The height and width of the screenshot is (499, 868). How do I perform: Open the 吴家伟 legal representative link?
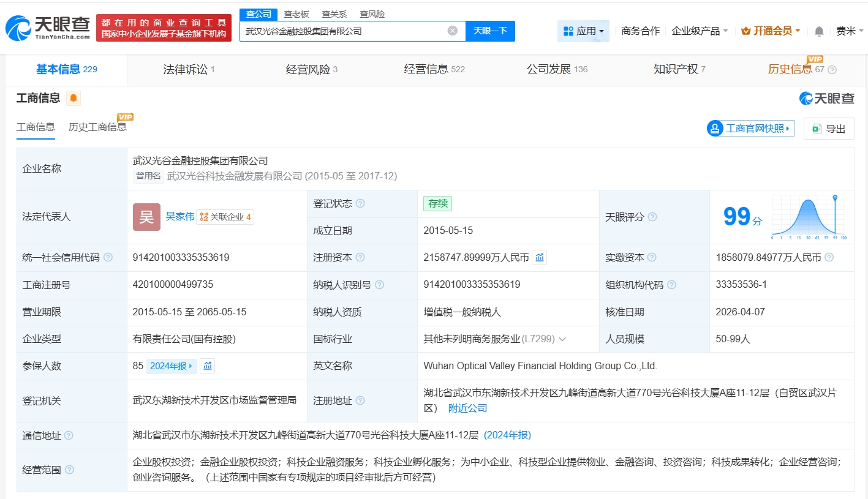[179, 217]
